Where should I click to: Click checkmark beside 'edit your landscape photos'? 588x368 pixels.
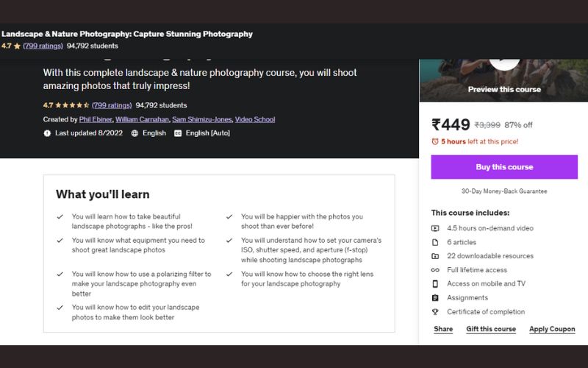[x=60, y=308]
